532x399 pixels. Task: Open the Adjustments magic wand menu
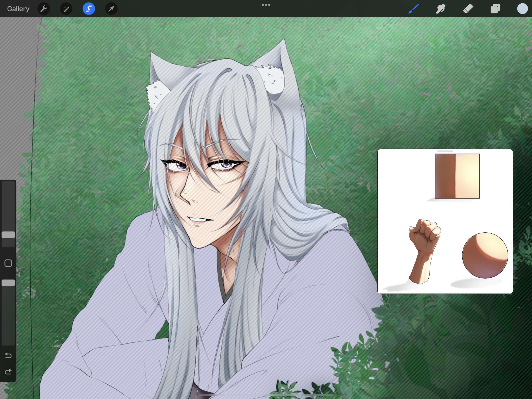66,9
